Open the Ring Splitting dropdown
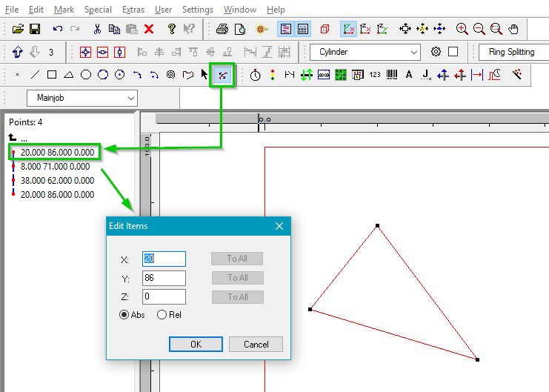 [x=513, y=52]
